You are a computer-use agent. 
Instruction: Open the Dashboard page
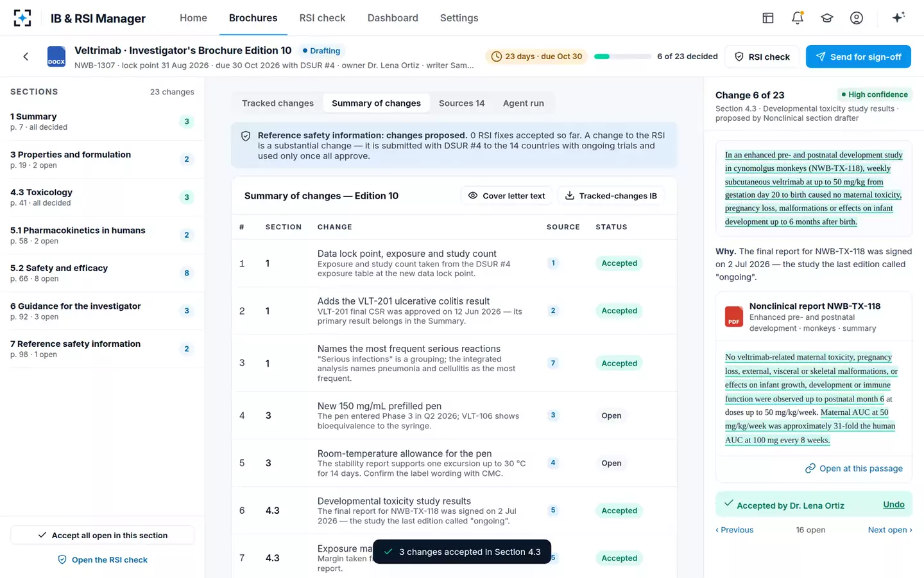[393, 18]
